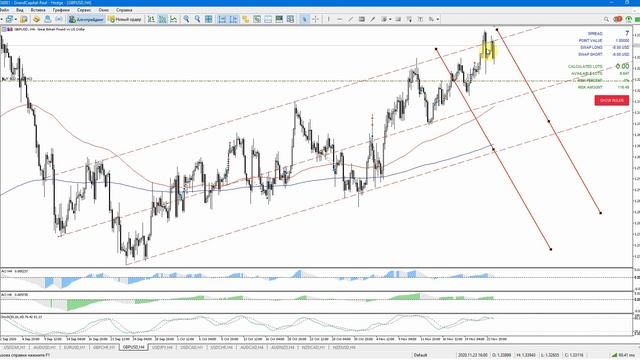Switch to the AUDCAD,H4 chart tab
This screenshot has width=640, height=360.
251,347
